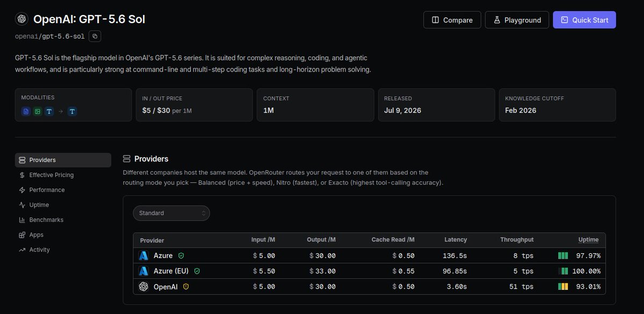Click the grid icon for Apps
The height and width of the screenshot is (314, 644).
[22, 234]
